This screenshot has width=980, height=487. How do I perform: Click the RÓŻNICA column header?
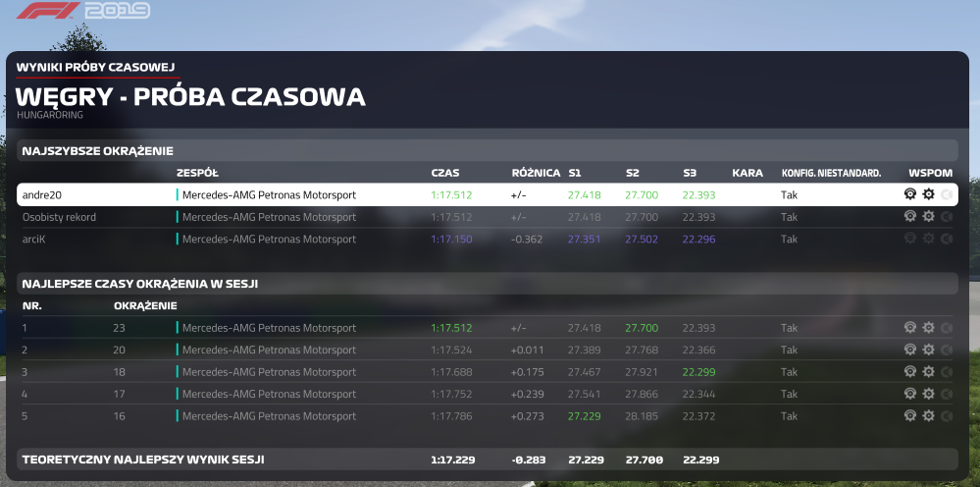pyautogui.click(x=536, y=173)
